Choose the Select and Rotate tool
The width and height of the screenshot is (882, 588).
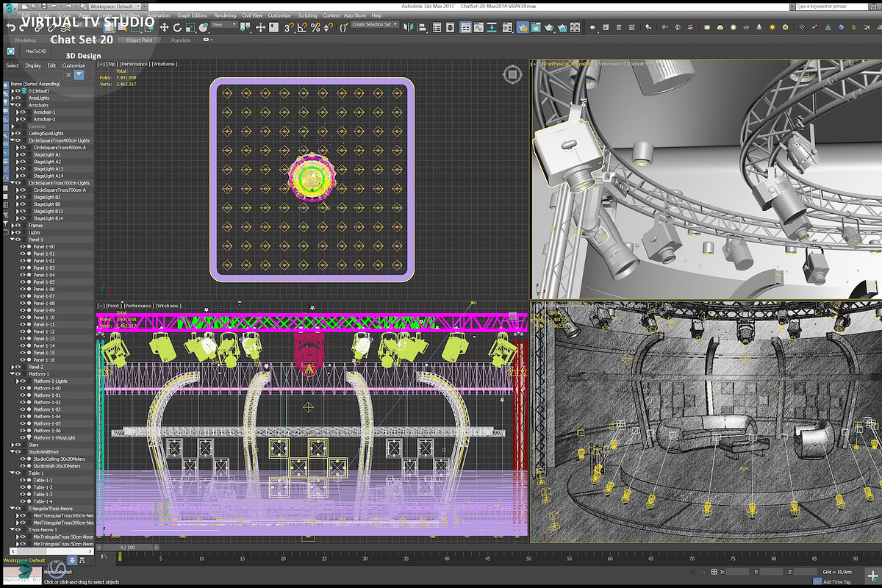(177, 27)
